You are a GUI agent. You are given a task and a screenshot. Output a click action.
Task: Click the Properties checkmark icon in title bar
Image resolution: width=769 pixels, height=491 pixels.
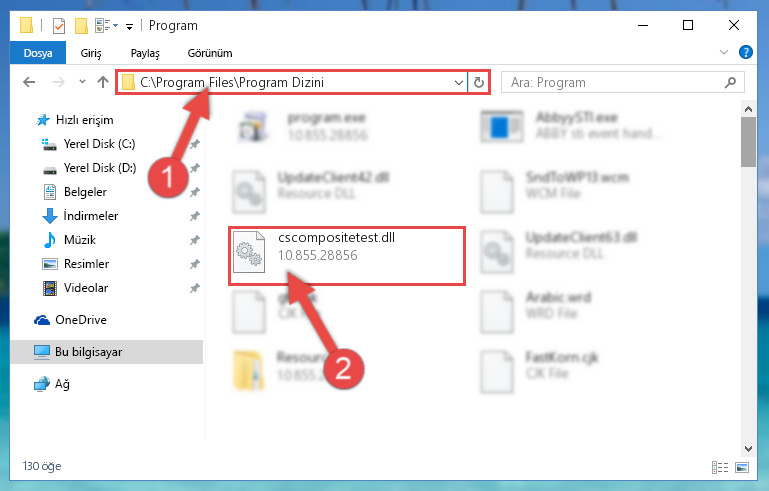coord(58,26)
